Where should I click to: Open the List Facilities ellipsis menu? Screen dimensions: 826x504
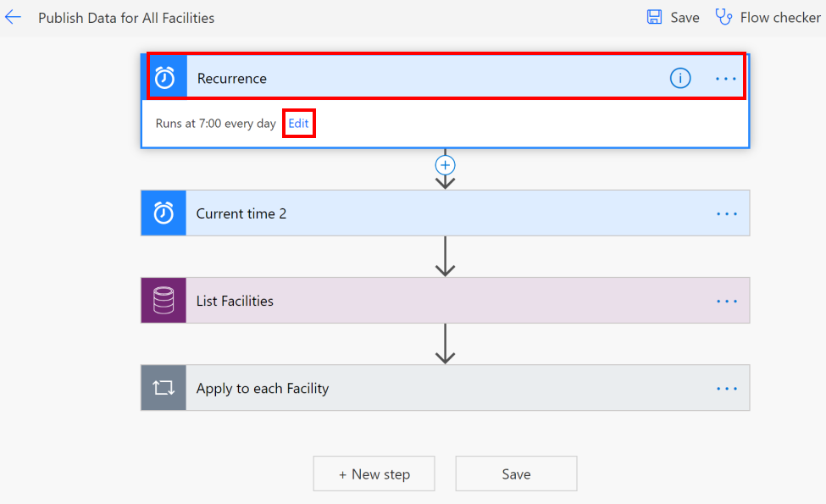click(726, 302)
